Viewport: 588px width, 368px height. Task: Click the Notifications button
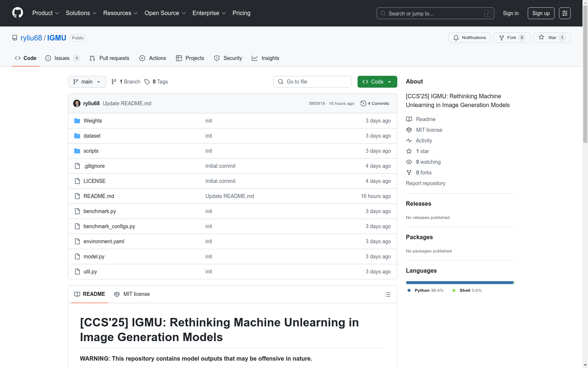point(470,38)
